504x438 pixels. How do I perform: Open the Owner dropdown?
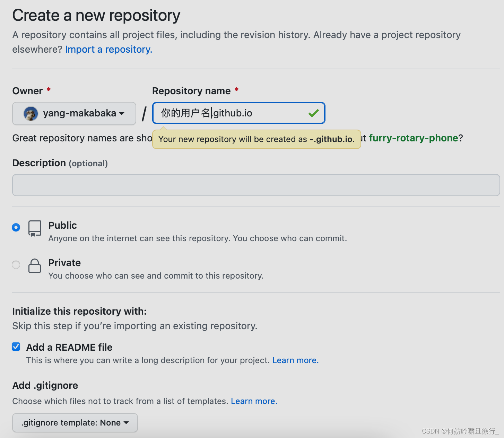pyautogui.click(x=74, y=113)
